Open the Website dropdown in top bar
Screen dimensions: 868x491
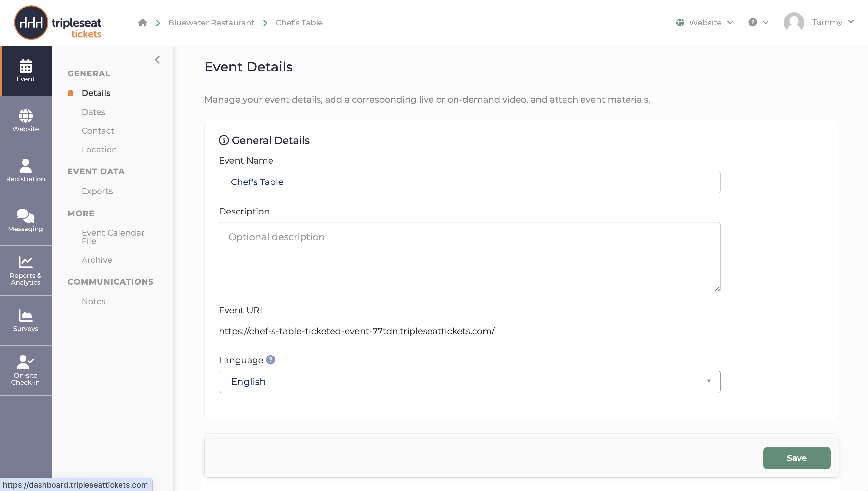click(704, 22)
